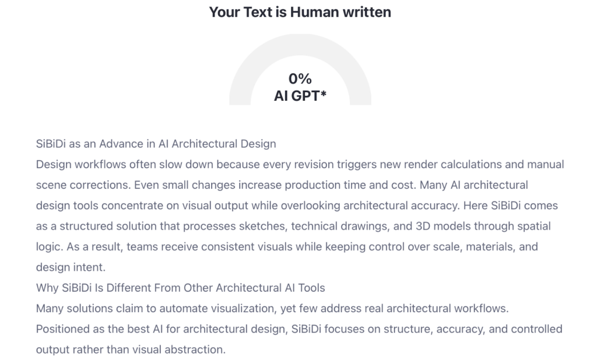Click the title "SiBiDi as an Advance in AI Architectural Design"
This screenshot has height=364, width=597.
156,144
